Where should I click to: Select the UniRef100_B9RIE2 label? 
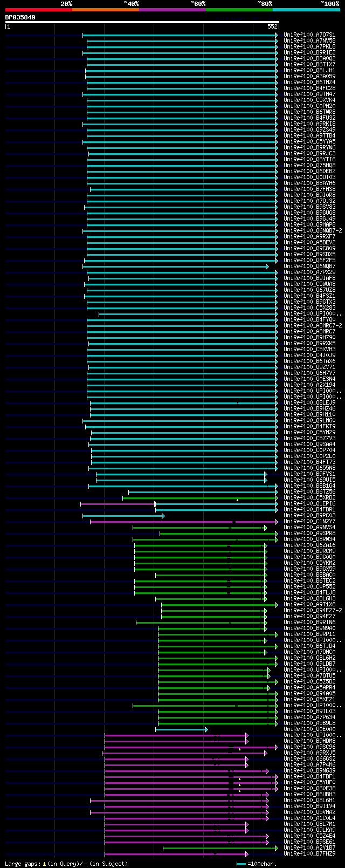[309, 53]
